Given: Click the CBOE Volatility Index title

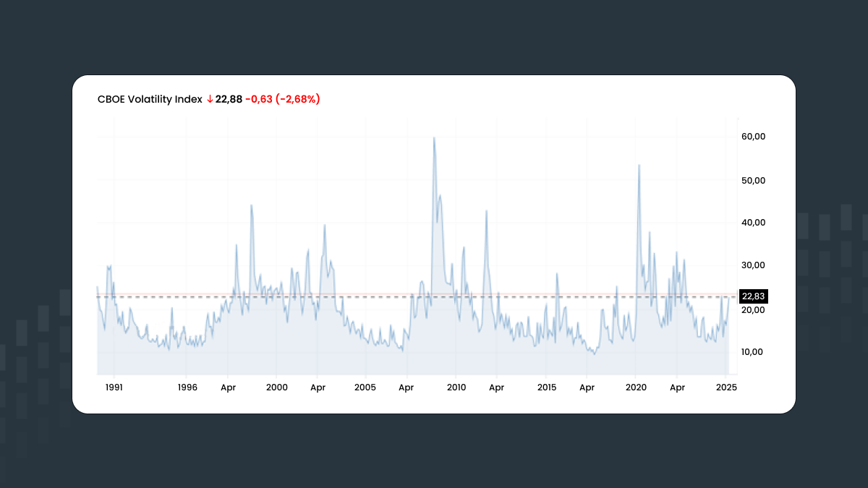Looking at the screenshot, I should [x=150, y=99].
